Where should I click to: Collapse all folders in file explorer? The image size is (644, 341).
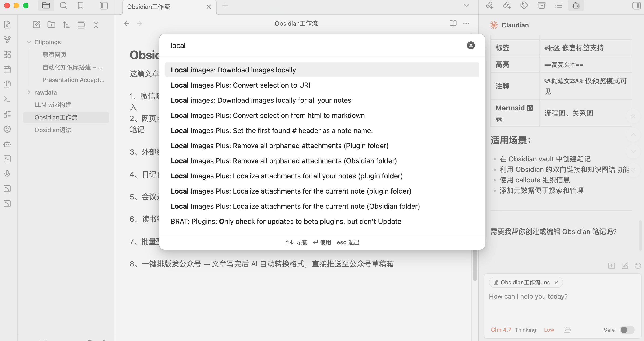[96, 24]
